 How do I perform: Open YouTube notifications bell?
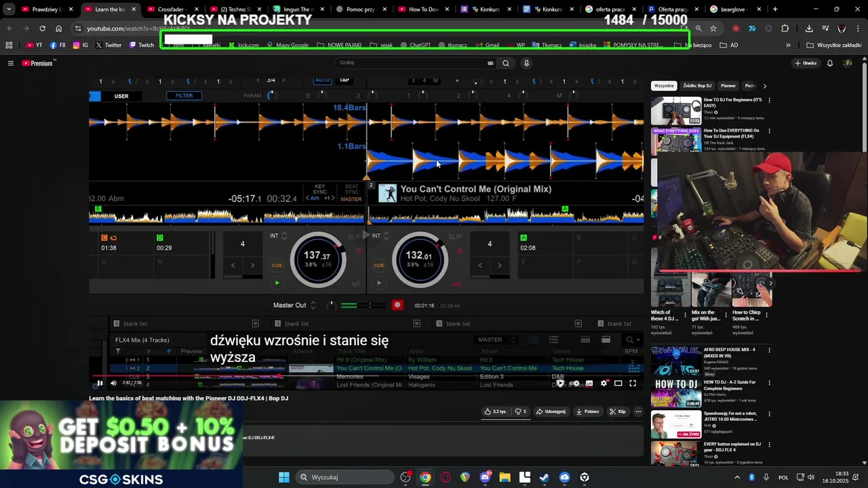[830, 63]
